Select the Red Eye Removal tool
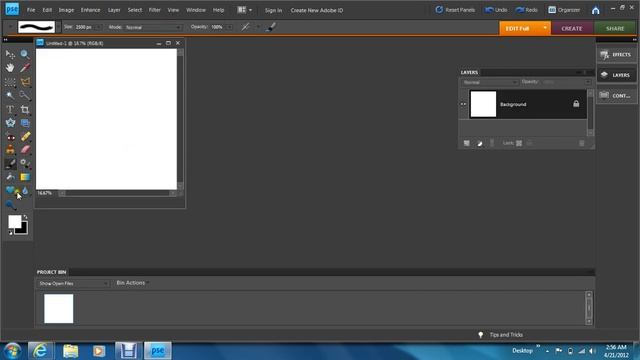 (10, 137)
